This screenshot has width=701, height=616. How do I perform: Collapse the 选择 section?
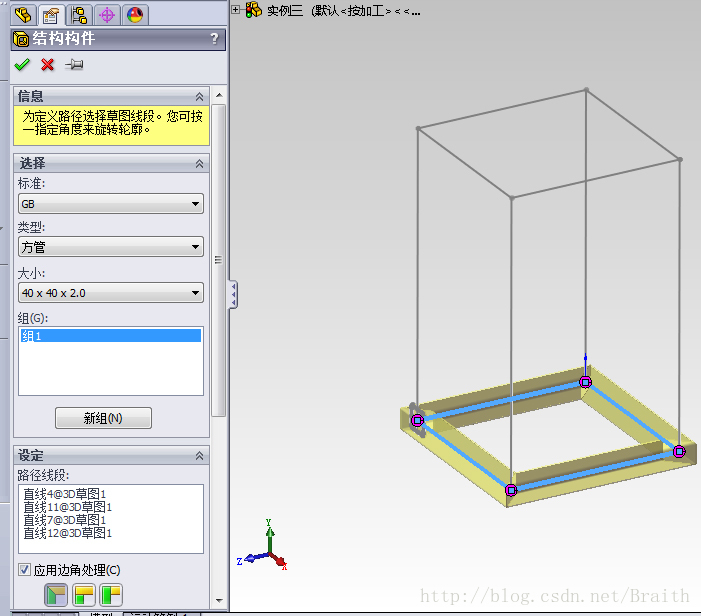point(199,164)
